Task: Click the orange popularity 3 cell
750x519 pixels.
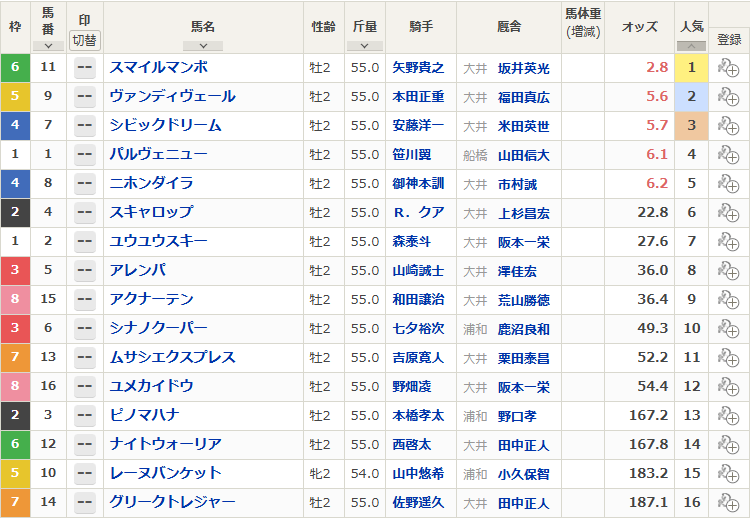Action: pos(691,126)
